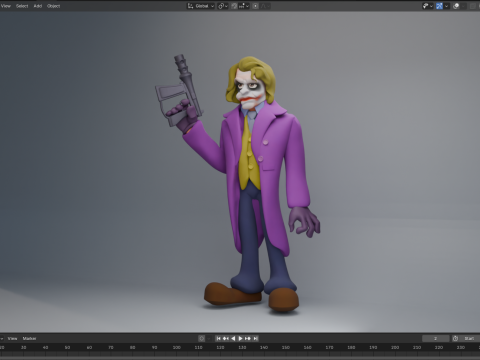The width and height of the screenshot is (480, 360).
Task: Open the timeline Marker menu
Action: coord(29,338)
